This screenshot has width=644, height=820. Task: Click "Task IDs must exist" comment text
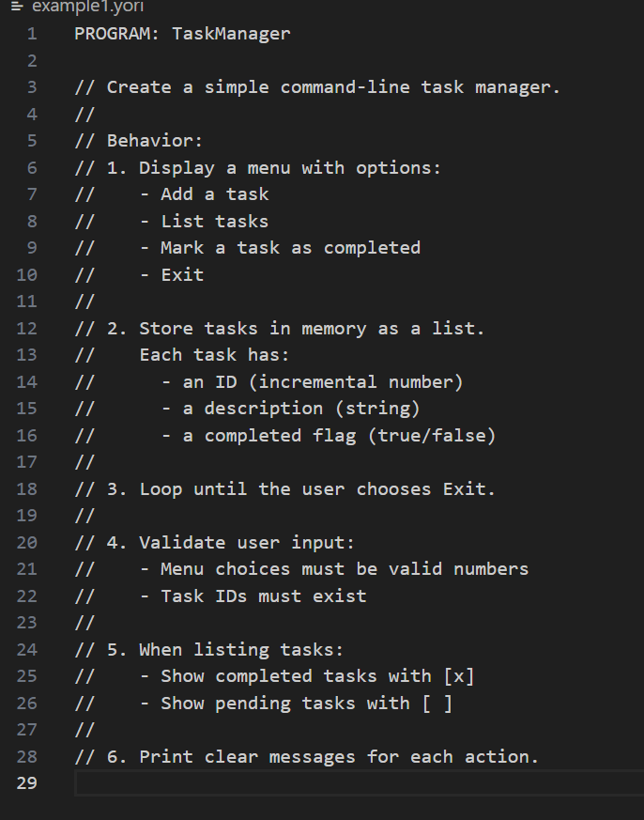click(263, 596)
